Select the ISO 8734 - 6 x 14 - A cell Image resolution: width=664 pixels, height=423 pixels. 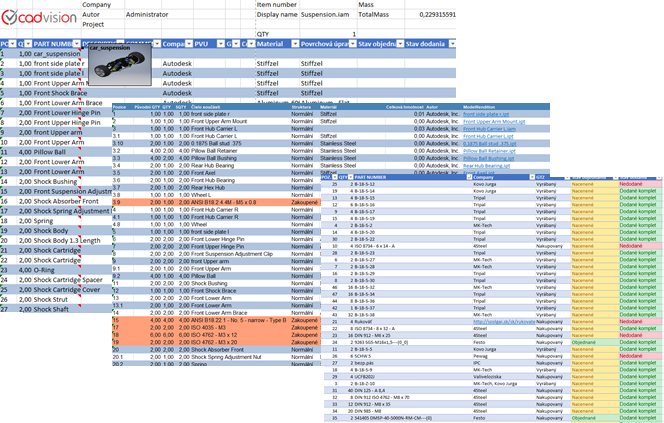pyautogui.click(x=375, y=246)
